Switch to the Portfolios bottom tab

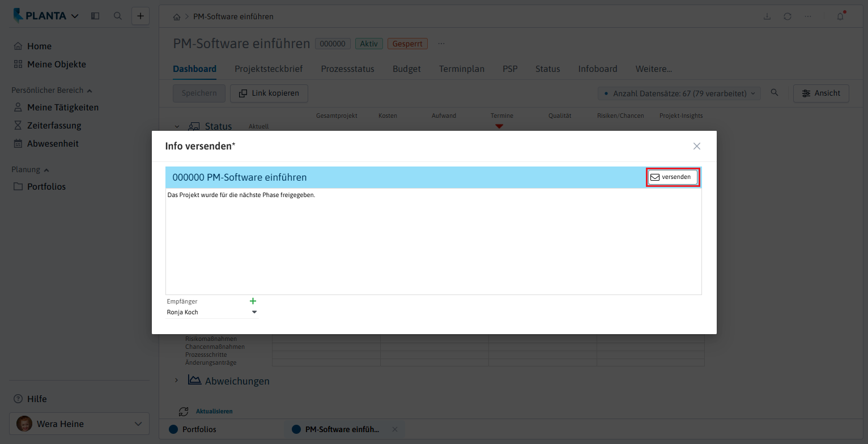(x=193, y=429)
